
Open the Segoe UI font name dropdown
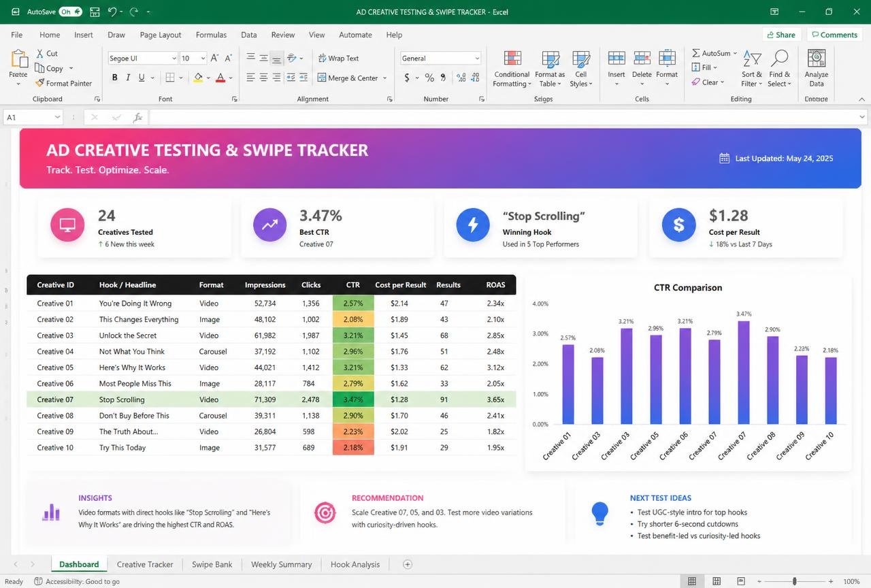(173, 59)
